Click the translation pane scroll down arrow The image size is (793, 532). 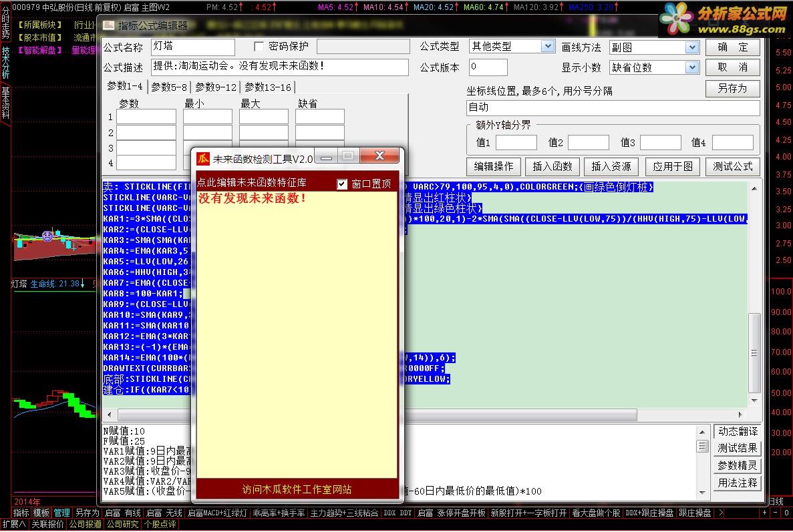pos(702,492)
